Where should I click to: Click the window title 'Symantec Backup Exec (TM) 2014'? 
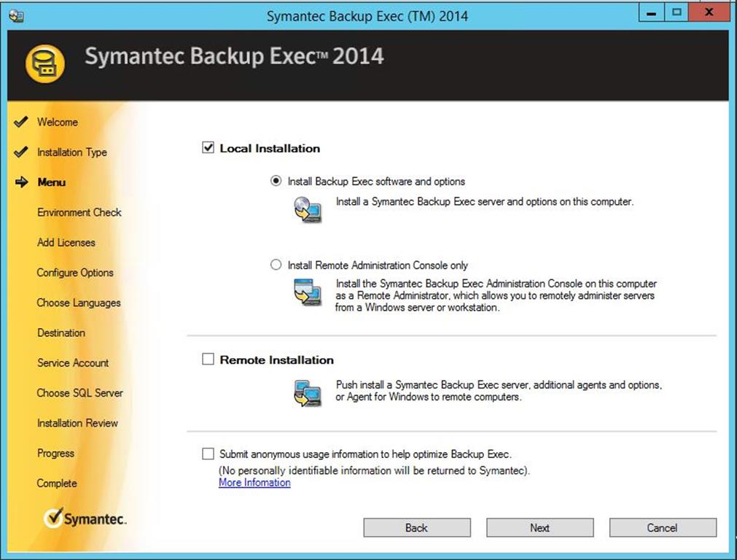coord(367,16)
